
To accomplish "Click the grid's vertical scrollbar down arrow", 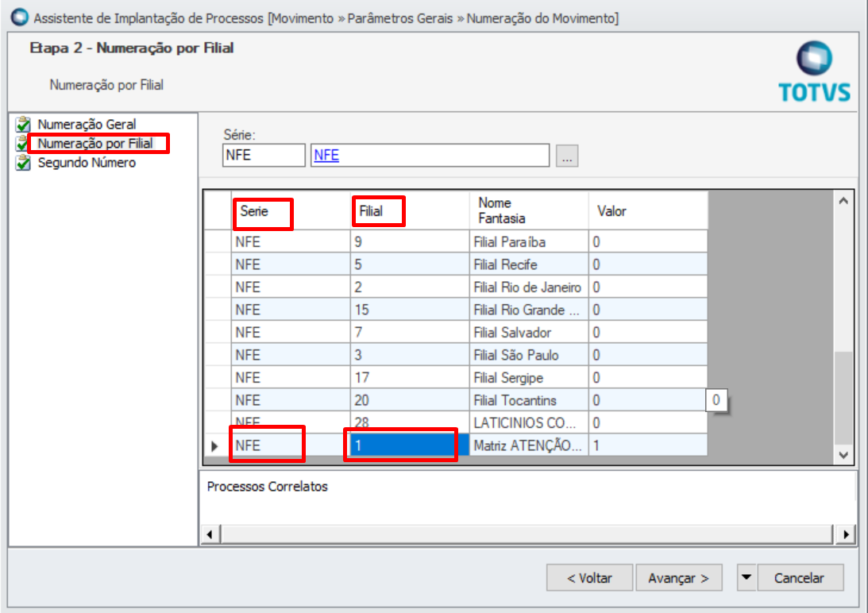I will point(843,455).
